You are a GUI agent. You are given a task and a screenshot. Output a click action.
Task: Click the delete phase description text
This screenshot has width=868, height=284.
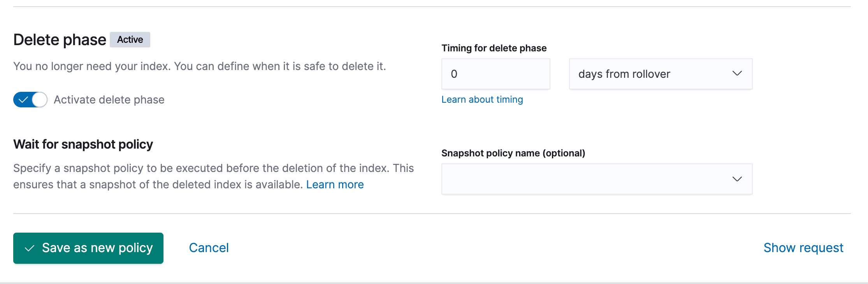click(199, 66)
